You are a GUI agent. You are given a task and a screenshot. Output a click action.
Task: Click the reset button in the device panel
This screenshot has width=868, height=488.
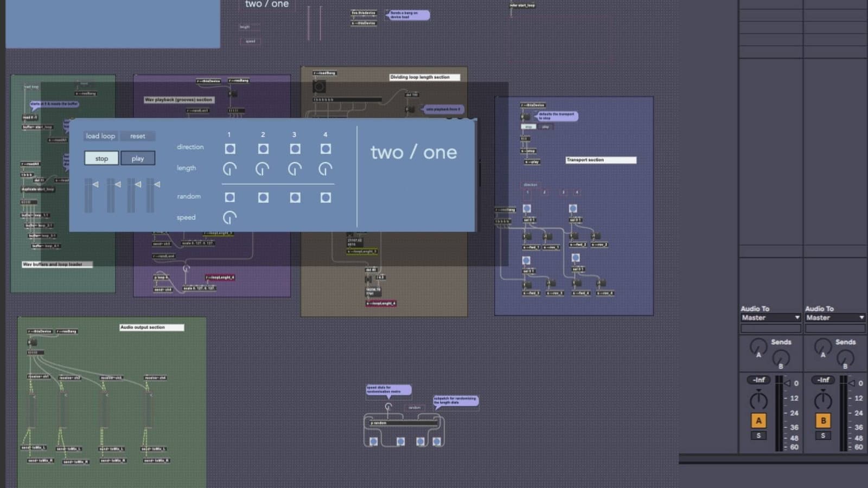[137, 136]
